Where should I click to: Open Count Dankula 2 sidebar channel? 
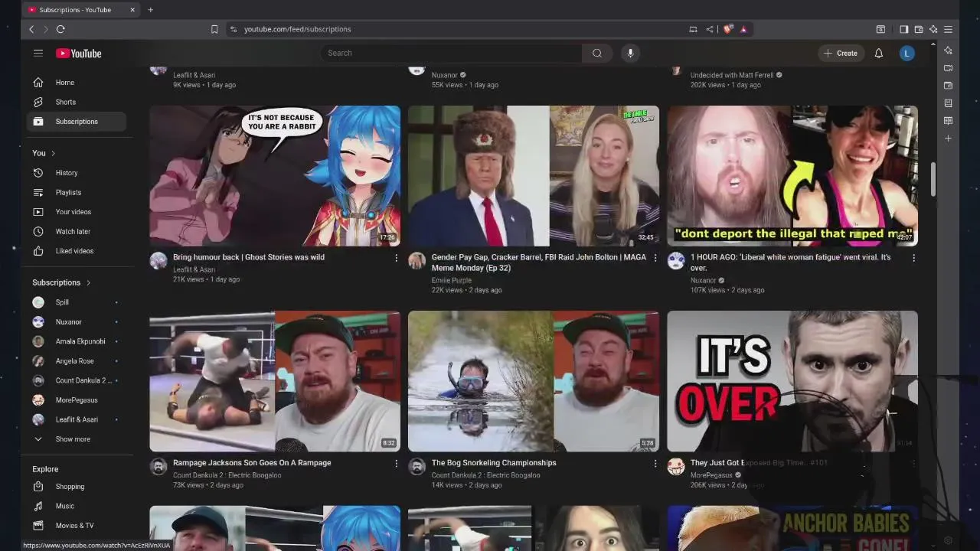[x=77, y=380]
